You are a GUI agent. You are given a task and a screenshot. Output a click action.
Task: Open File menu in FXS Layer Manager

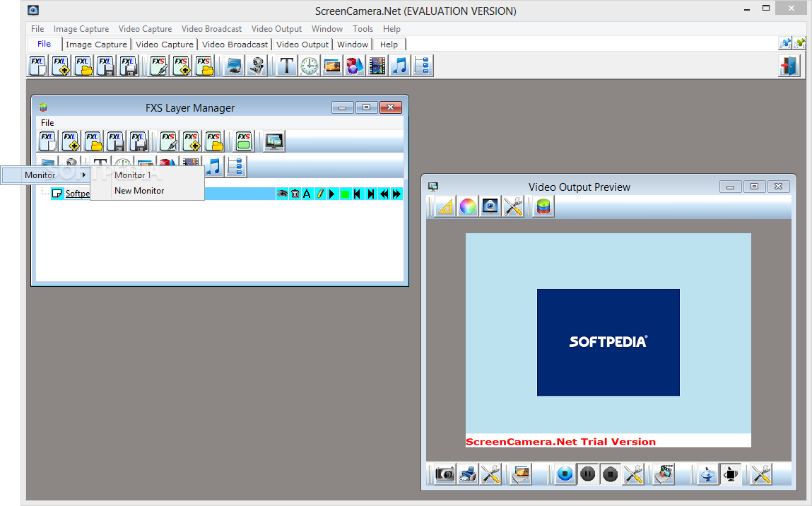pos(47,123)
